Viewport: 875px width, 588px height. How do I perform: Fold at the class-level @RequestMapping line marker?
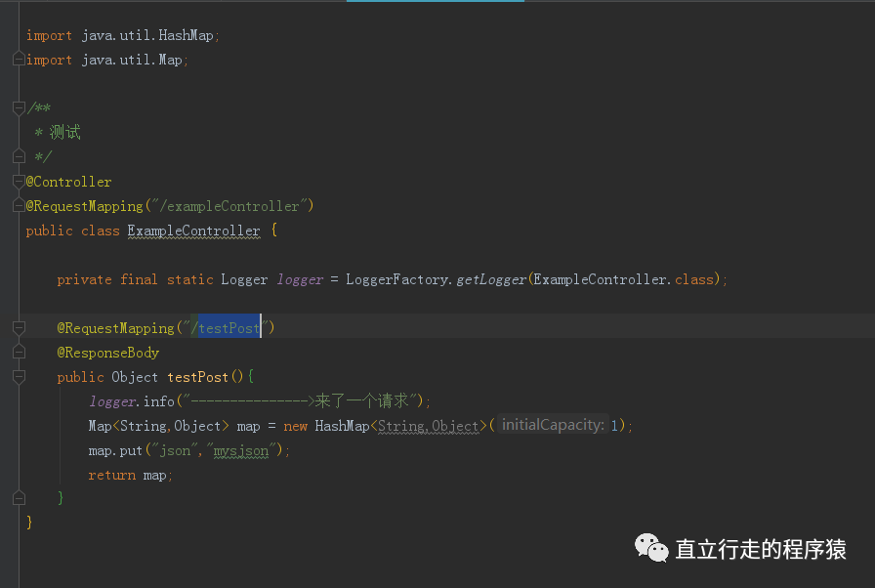point(19,205)
